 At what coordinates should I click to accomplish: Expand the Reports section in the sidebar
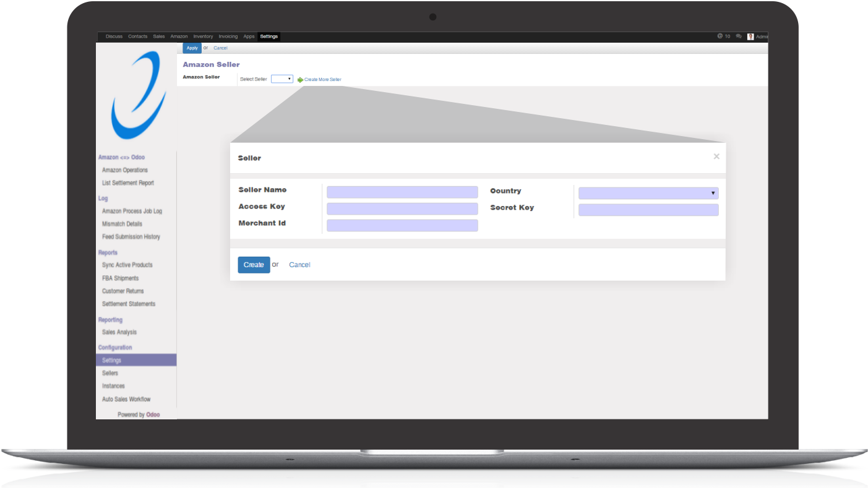point(108,252)
